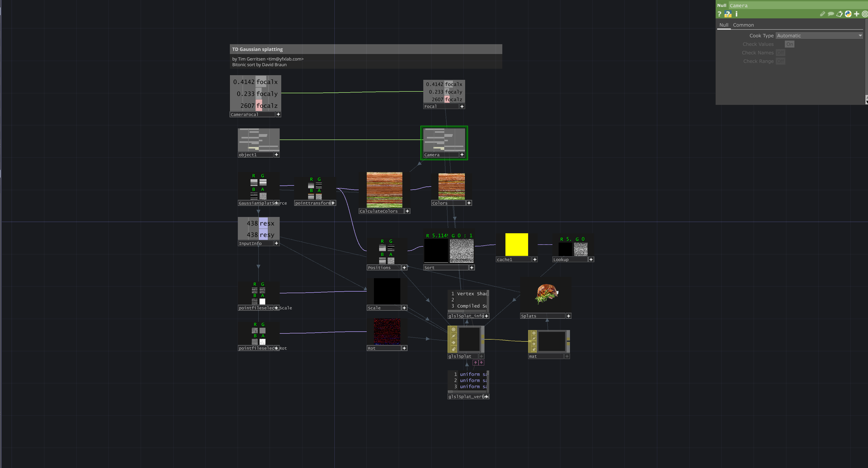
Task: Click left pink docked arrow under glslSplat
Action: [475, 362]
